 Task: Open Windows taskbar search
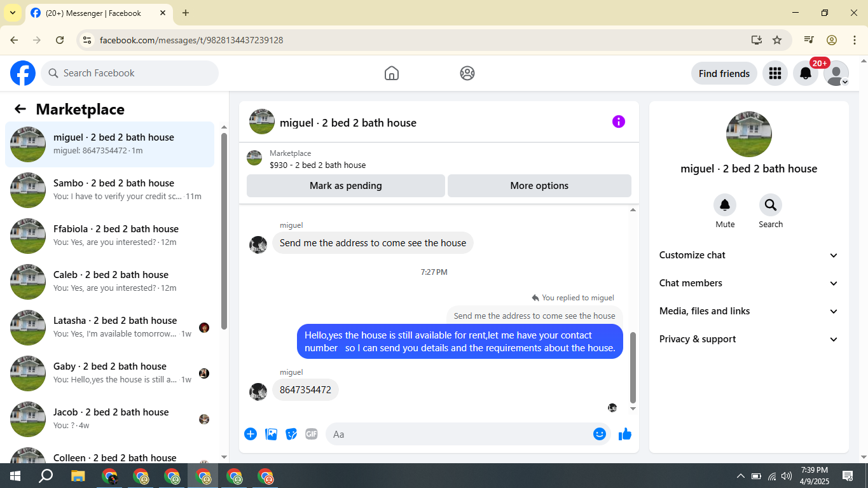tap(46, 476)
